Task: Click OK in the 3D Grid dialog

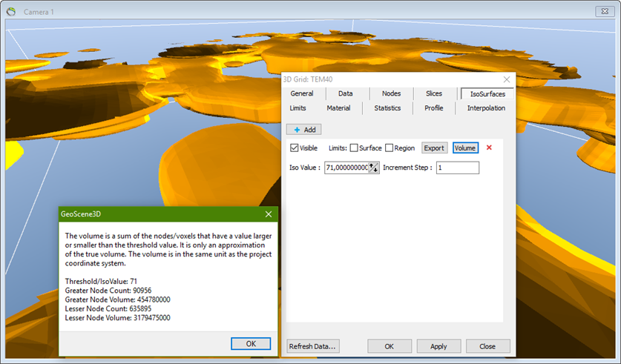Action: coord(390,346)
